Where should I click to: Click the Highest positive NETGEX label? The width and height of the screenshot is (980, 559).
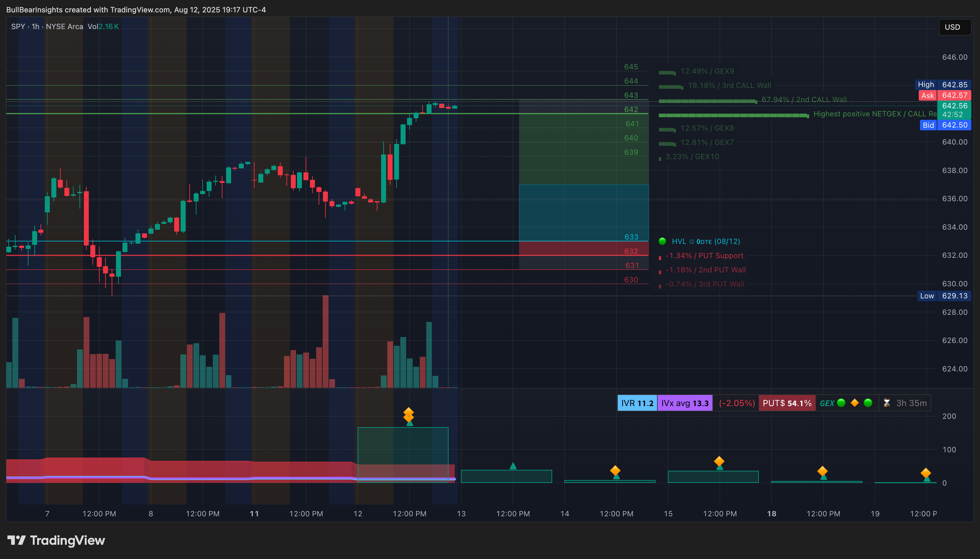click(x=875, y=114)
